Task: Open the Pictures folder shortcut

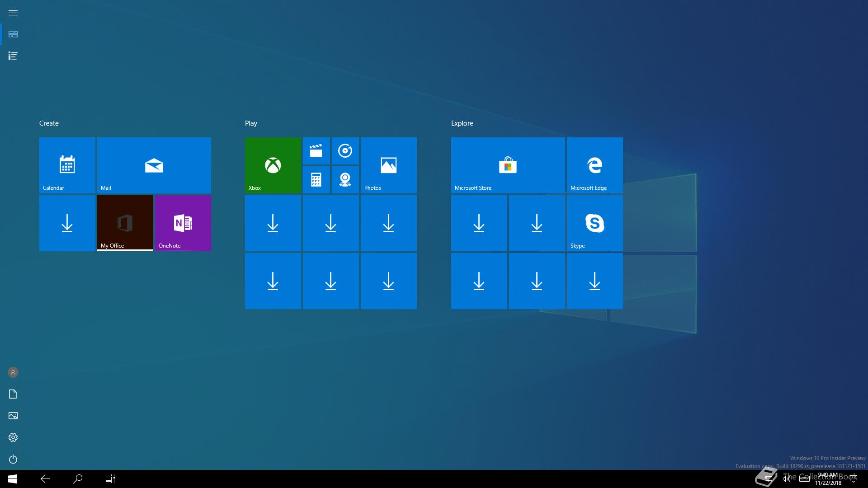Action: tap(13, 416)
